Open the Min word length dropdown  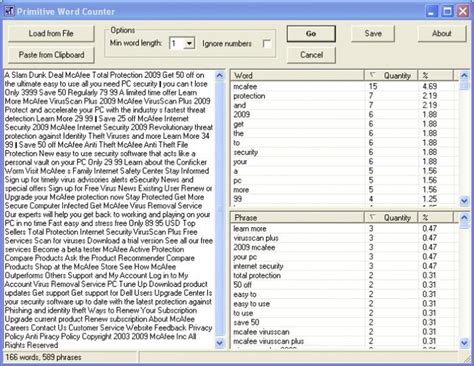tap(189, 44)
